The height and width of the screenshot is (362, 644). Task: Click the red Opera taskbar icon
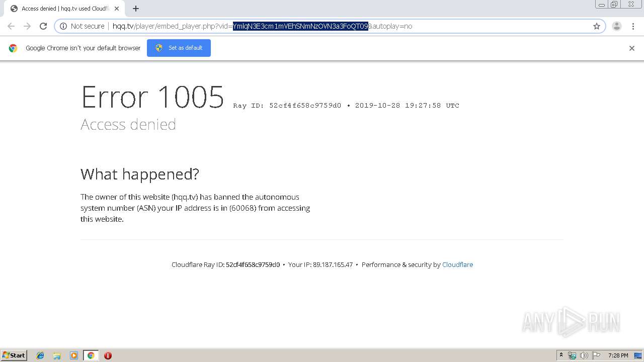(108, 355)
